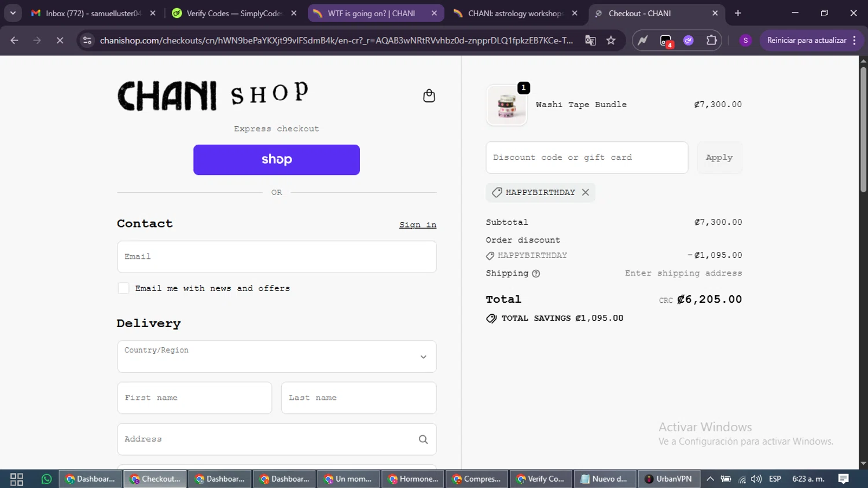Viewport: 868px width, 488px height.
Task: Click the lightning-arrow extension icon
Action: coord(643,41)
